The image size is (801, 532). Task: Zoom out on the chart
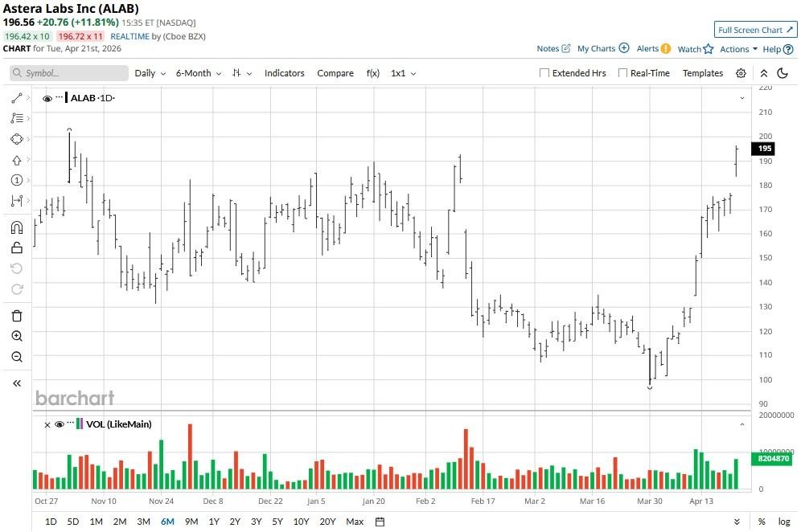click(17, 356)
